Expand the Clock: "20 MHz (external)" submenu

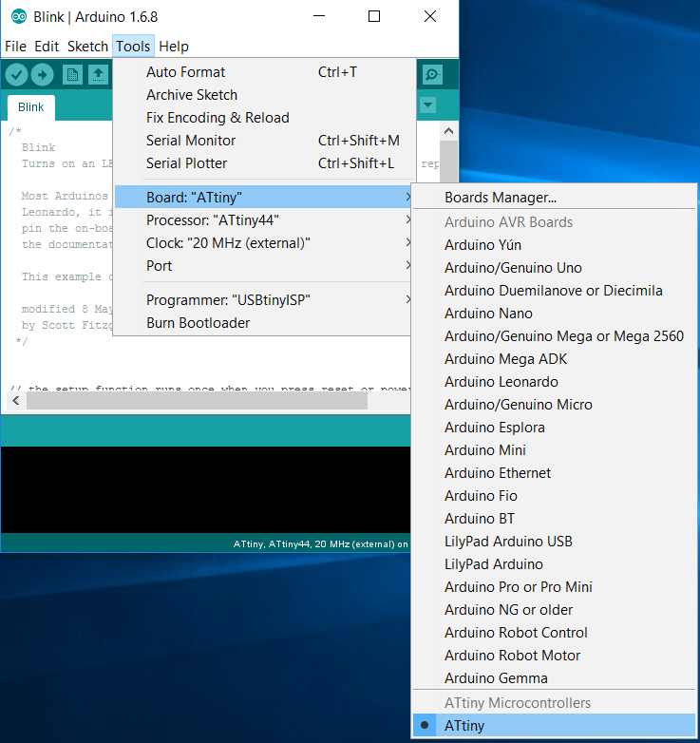[263, 242]
